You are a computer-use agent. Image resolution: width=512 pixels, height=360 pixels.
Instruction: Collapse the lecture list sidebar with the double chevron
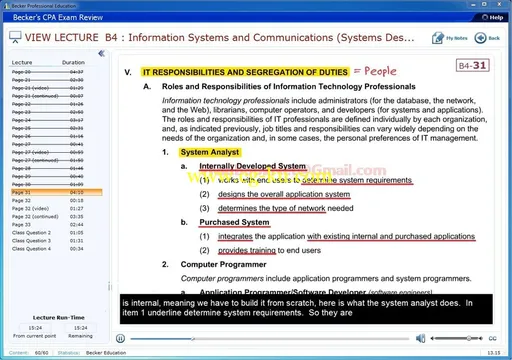[x=101, y=53]
